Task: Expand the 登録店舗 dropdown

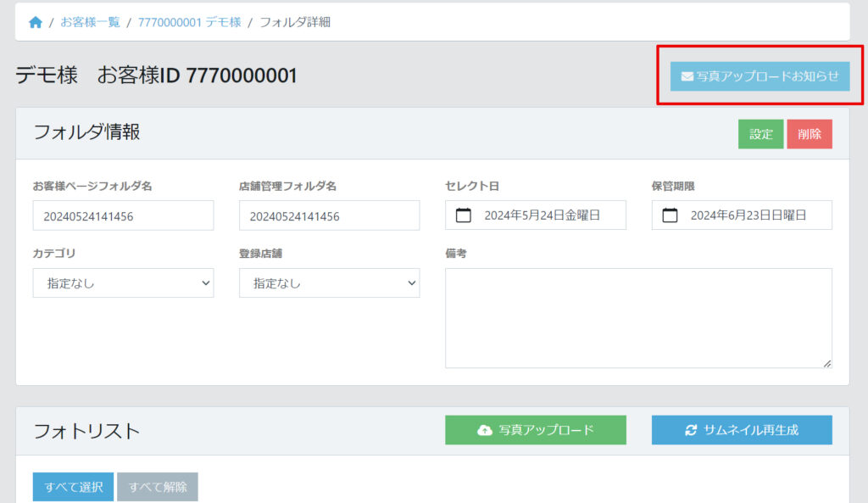Action: point(329,283)
